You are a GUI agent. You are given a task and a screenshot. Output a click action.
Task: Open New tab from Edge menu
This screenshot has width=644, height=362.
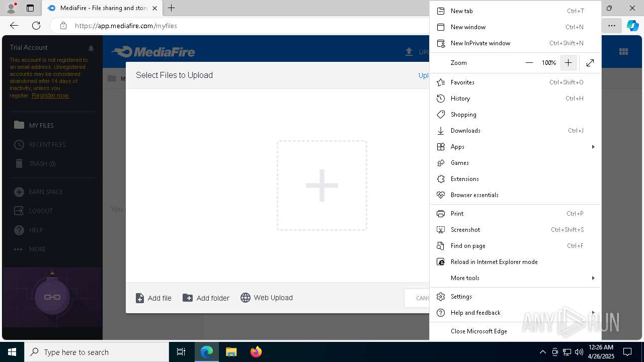pos(515,11)
